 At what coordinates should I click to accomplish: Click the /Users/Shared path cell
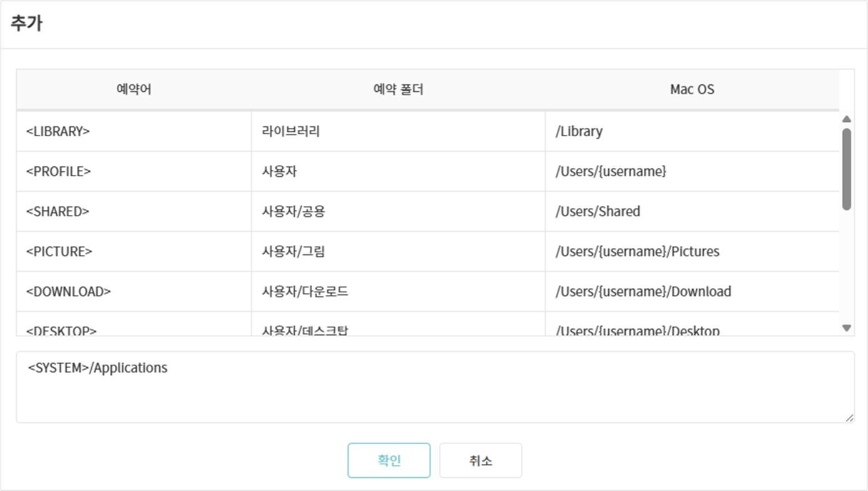(598, 211)
